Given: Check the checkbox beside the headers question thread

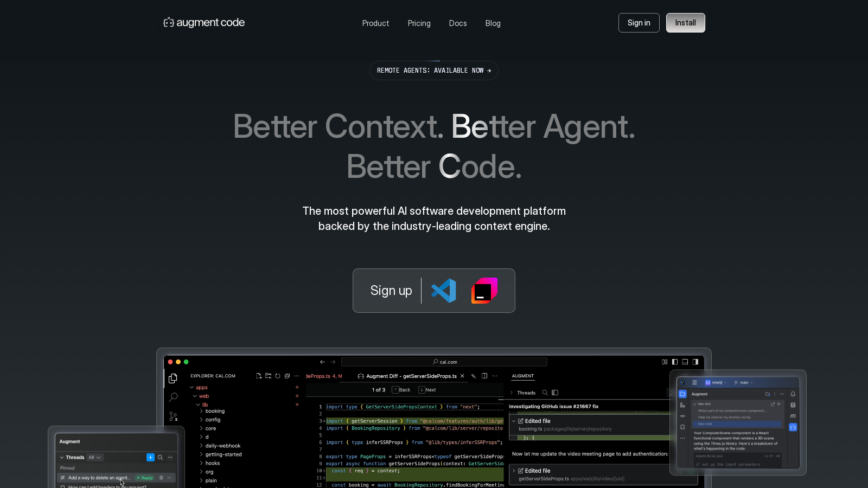Looking at the screenshot, I should (x=62, y=486).
